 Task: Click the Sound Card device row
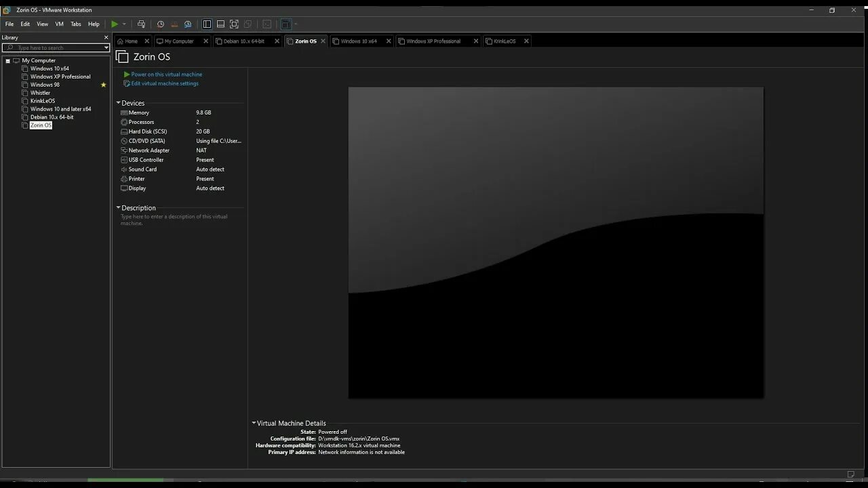click(x=181, y=169)
